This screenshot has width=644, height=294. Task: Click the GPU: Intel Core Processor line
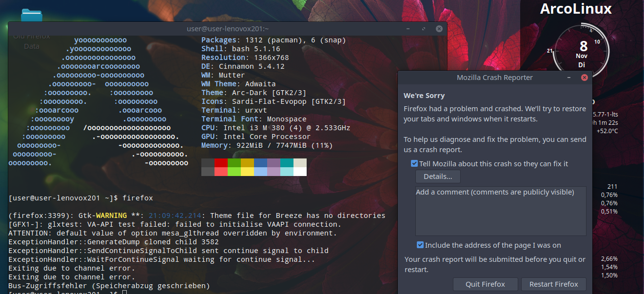click(x=256, y=137)
